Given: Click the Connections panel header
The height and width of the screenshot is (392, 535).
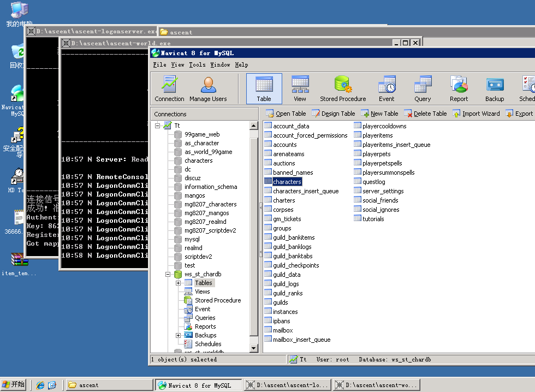Looking at the screenshot, I should [204, 114].
